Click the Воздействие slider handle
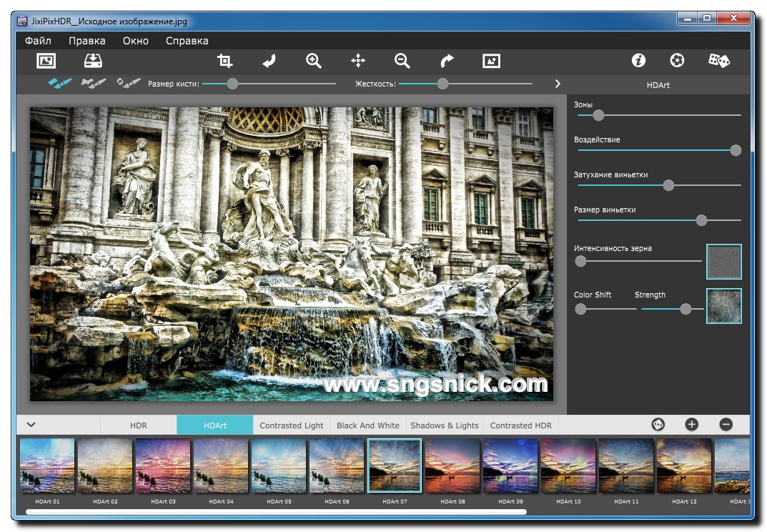This screenshot has width=767, height=532. coord(736,150)
